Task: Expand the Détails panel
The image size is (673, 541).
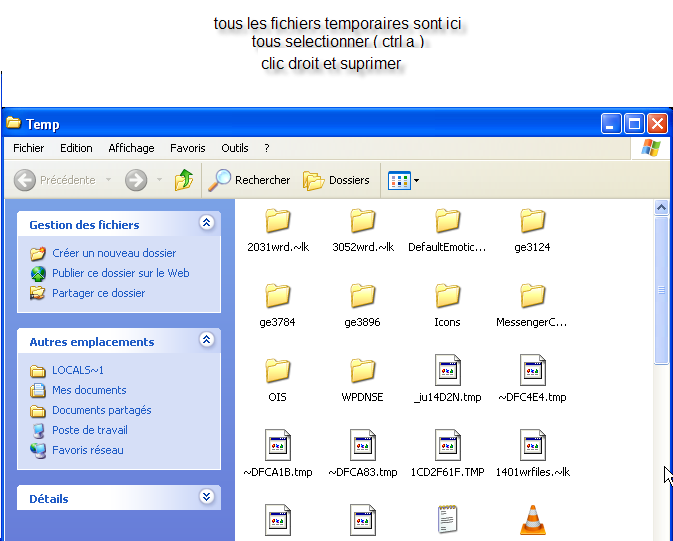Action: [207, 497]
